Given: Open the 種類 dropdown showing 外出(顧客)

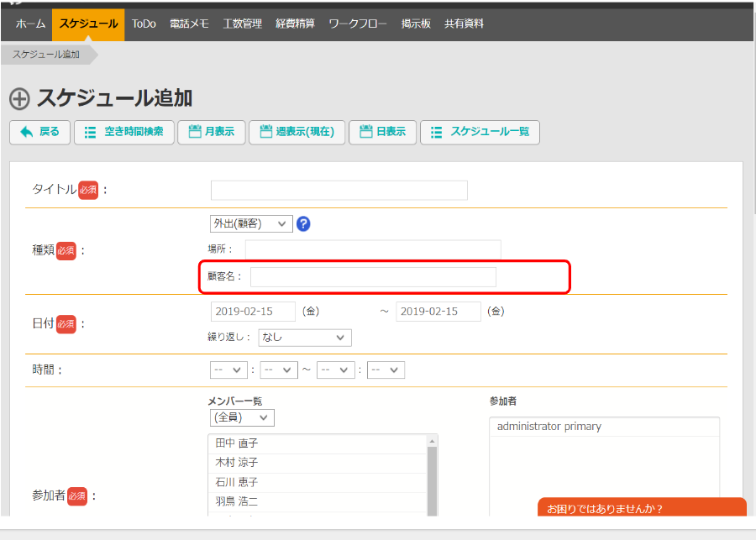Looking at the screenshot, I should pyautogui.click(x=251, y=223).
